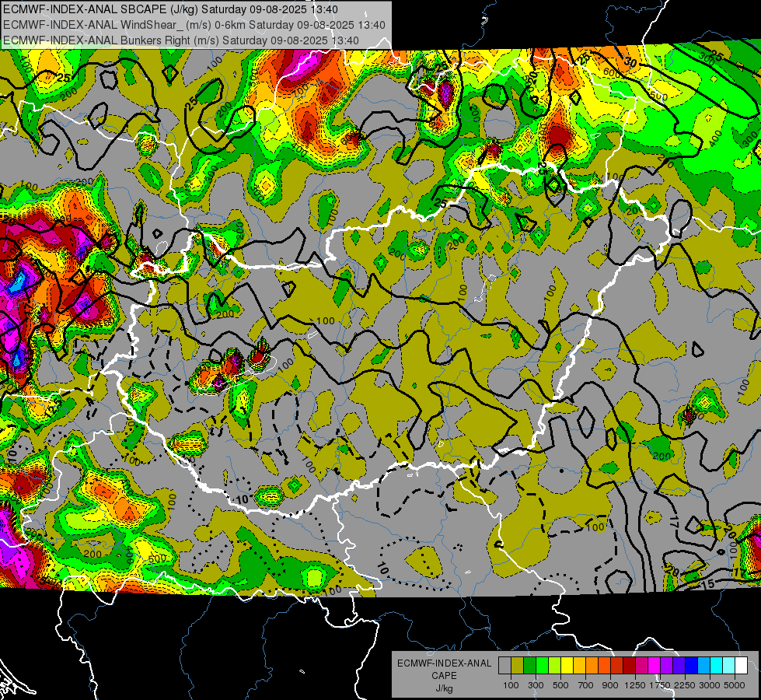Screen dimensions: 761x700
Task: Click the 1750 legend tick label
Action: pos(660,685)
